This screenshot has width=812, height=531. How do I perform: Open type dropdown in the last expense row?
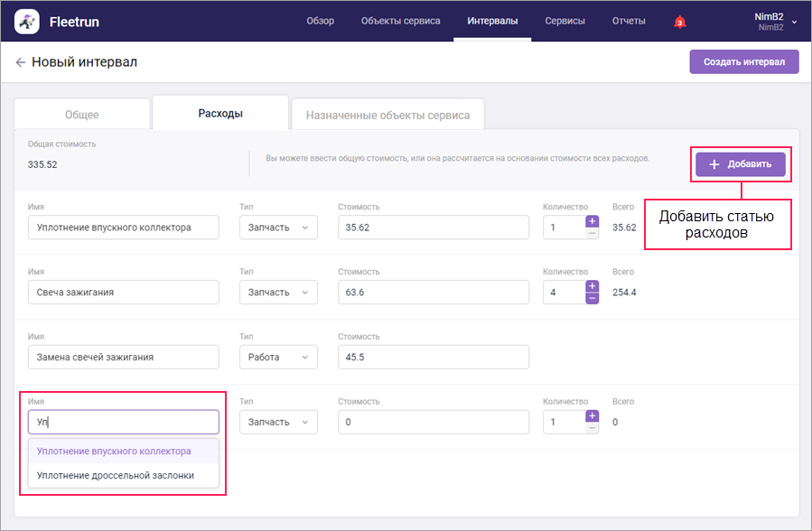(x=278, y=422)
